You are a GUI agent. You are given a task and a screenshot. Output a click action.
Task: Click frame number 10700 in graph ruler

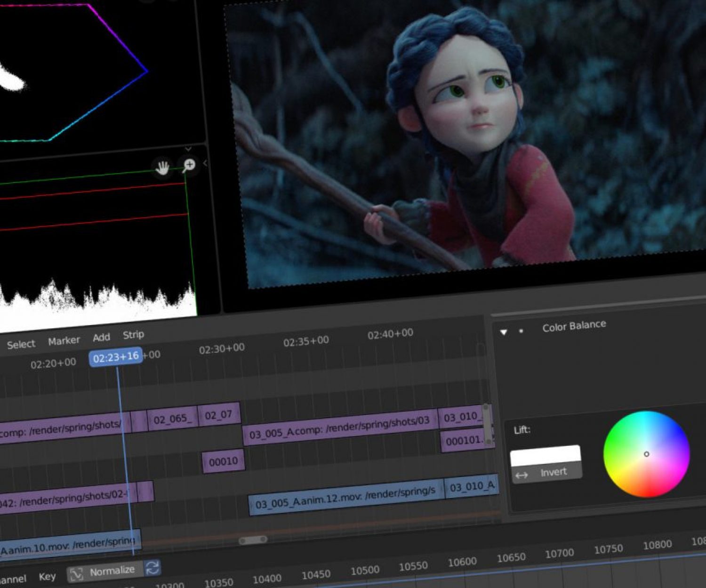point(560,554)
